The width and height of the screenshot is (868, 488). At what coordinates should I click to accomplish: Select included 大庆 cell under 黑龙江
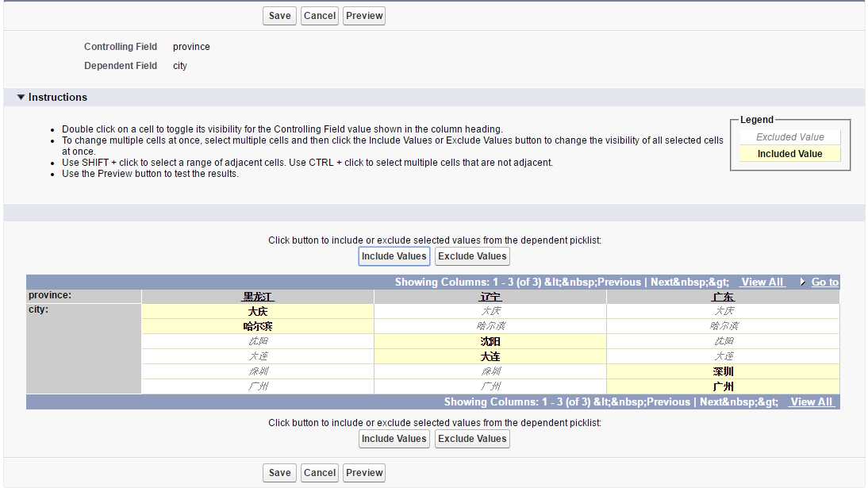coord(258,311)
